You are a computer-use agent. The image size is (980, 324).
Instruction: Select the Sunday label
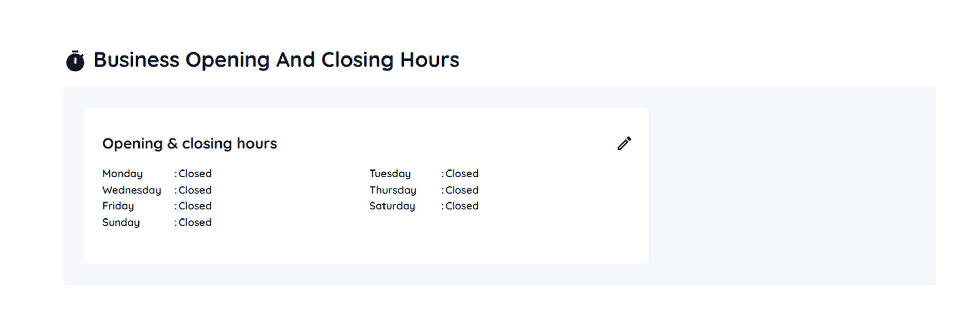(121, 222)
